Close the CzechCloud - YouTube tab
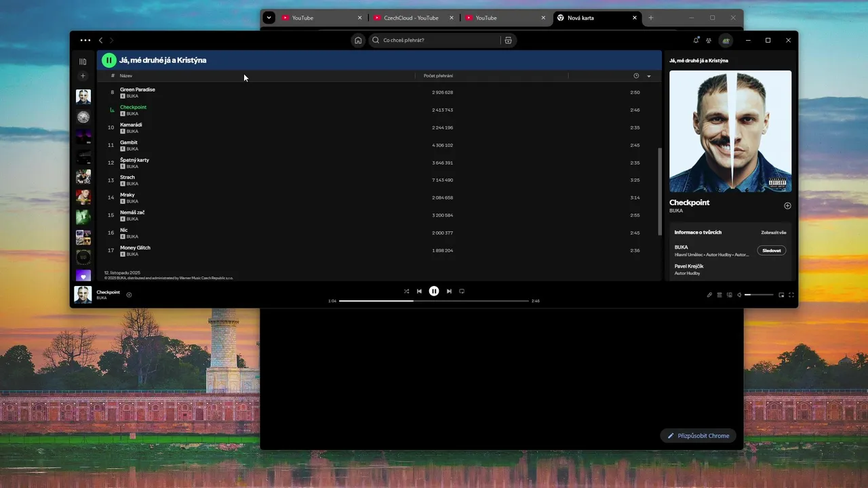868x488 pixels. (x=451, y=18)
